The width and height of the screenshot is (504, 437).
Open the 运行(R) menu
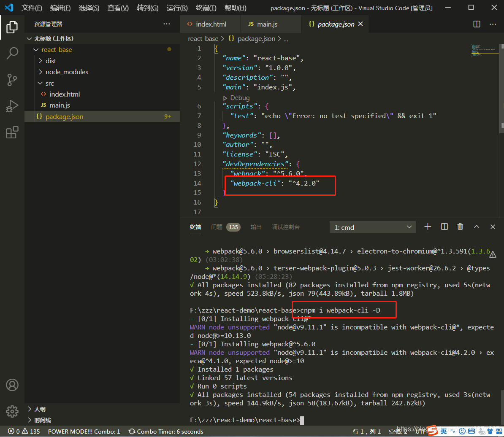click(x=177, y=8)
